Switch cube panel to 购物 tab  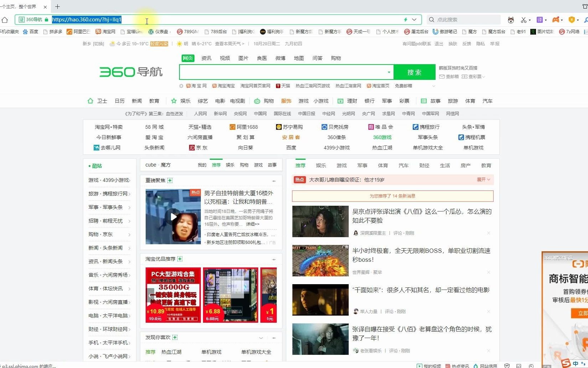click(x=244, y=165)
